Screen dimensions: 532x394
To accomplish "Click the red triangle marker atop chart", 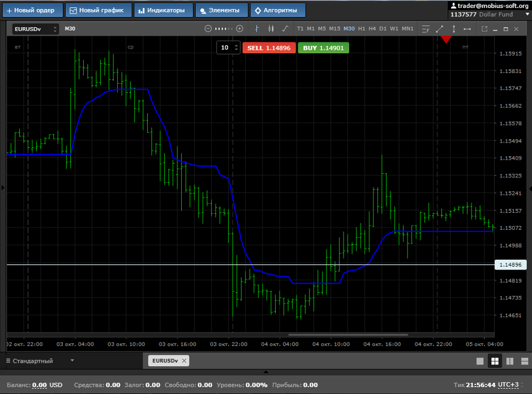I will (x=446, y=40).
